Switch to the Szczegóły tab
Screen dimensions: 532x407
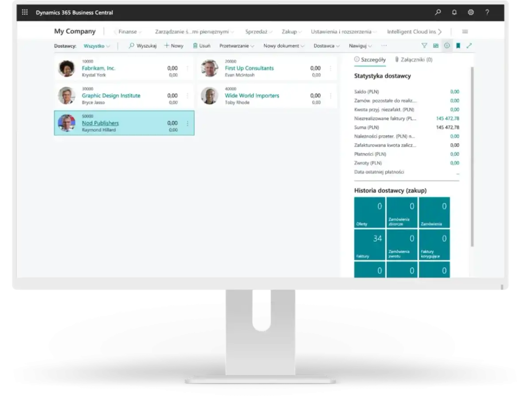(370, 59)
